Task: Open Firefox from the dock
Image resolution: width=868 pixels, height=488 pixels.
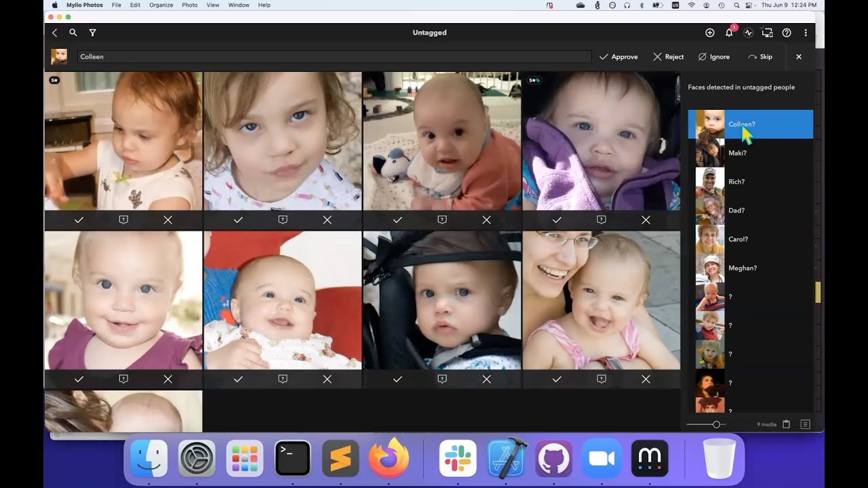Action: click(x=389, y=458)
